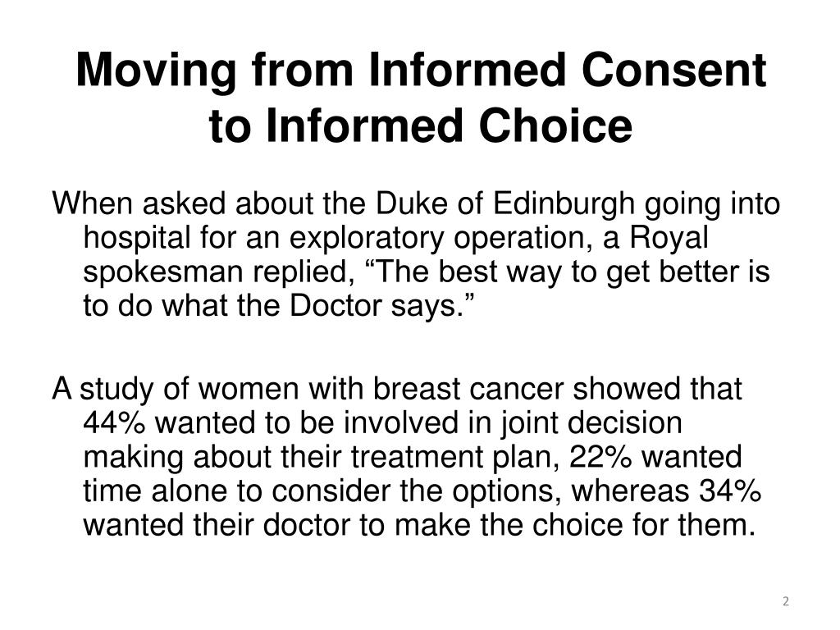This screenshot has width=840, height=630.
Task: Click the word 'hospital' in first paragraph
Action: (x=137, y=239)
